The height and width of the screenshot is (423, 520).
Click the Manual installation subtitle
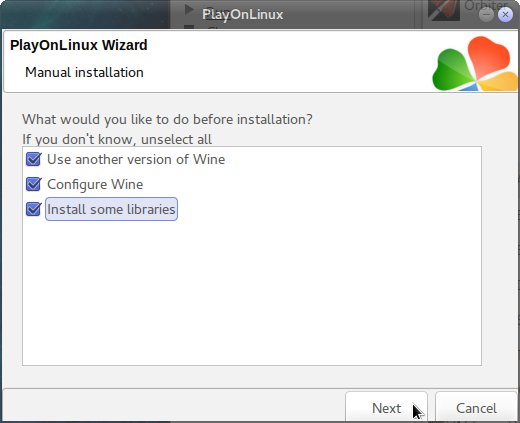84,72
